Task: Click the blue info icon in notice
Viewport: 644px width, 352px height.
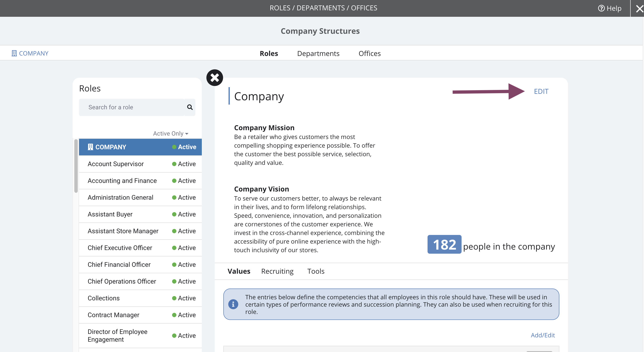Action: click(x=233, y=304)
